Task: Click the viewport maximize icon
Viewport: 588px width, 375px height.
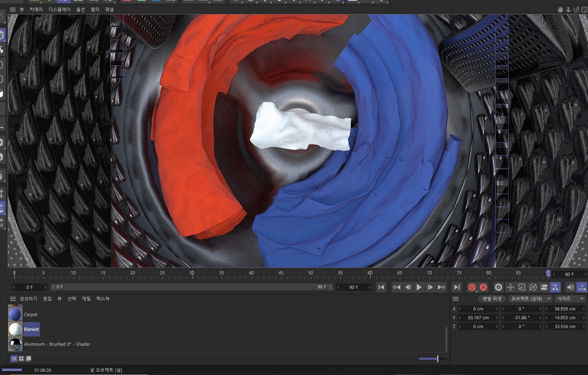Action: coord(584,10)
